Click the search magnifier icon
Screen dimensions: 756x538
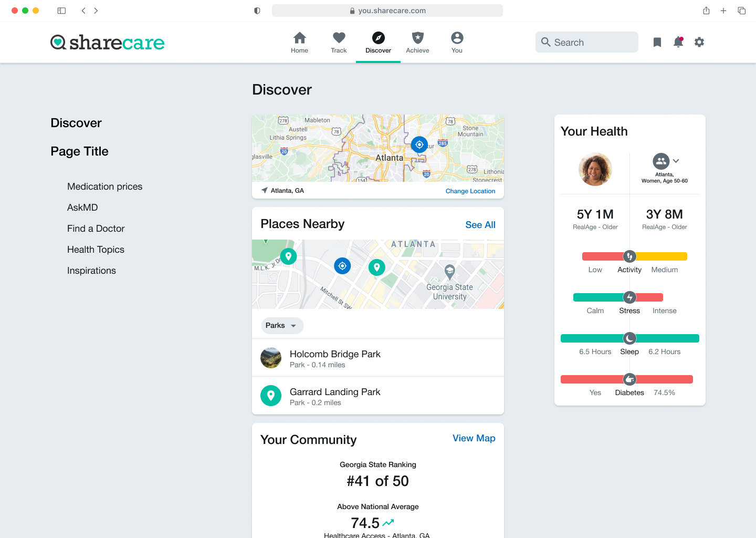(x=546, y=42)
